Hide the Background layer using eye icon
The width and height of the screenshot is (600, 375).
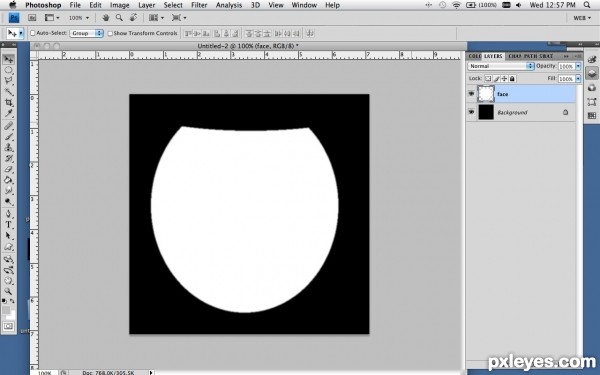[x=471, y=112]
